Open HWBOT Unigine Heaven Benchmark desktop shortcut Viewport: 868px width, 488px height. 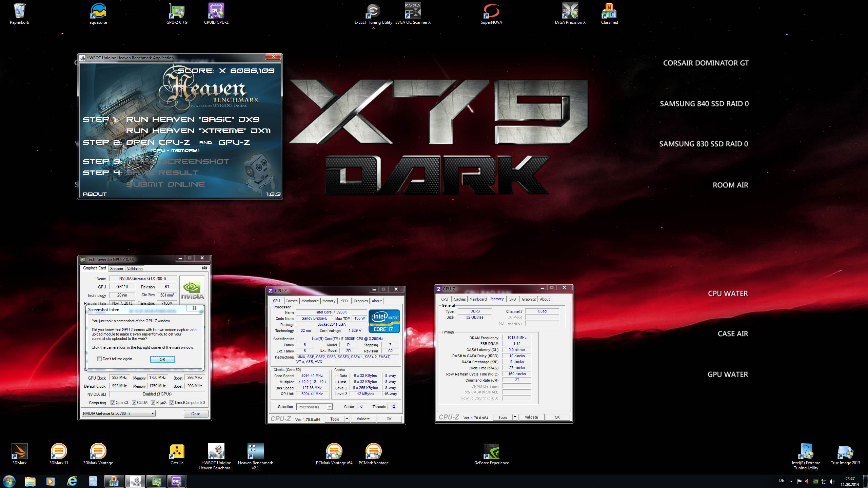click(x=216, y=456)
